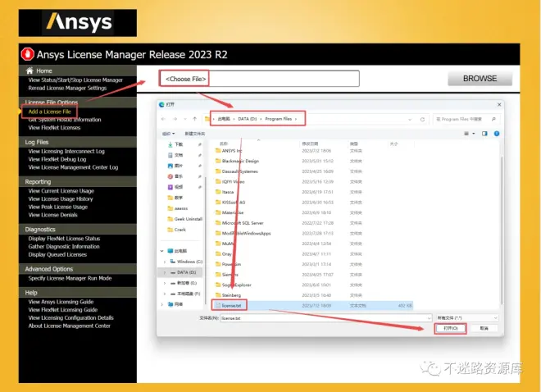Select the KISSsoft AG folder

[230, 203]
